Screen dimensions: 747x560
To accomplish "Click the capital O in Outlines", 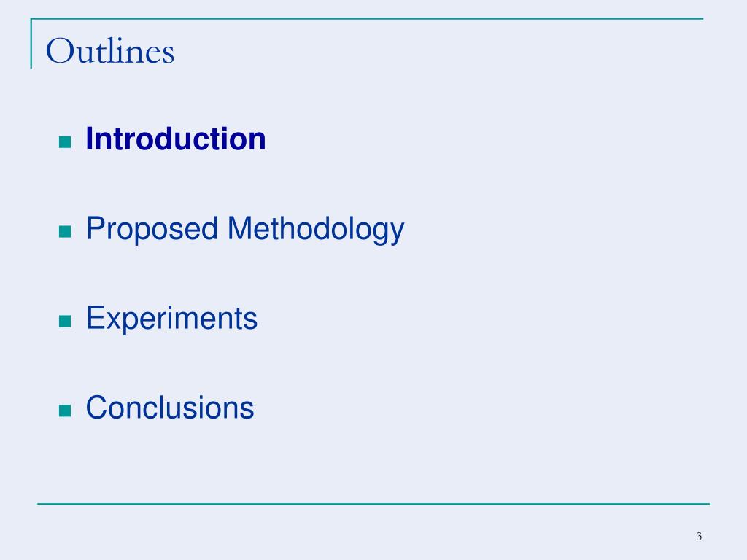I will (x=60, y=52).
